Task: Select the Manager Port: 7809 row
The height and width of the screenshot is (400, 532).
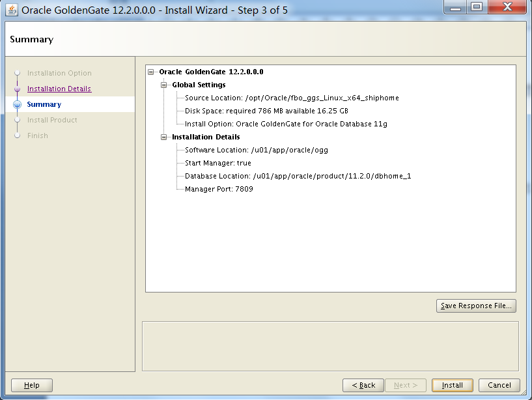Action: click(219, 189)
